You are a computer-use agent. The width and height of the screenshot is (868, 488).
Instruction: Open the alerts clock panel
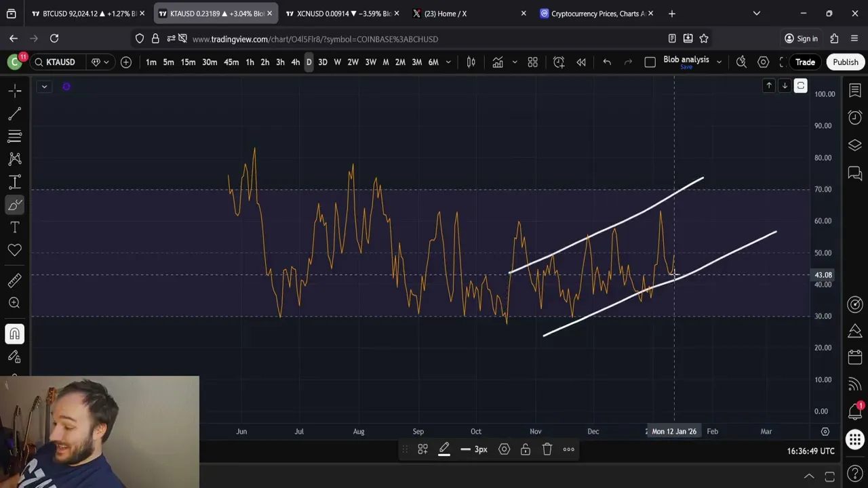pos(855,118)
